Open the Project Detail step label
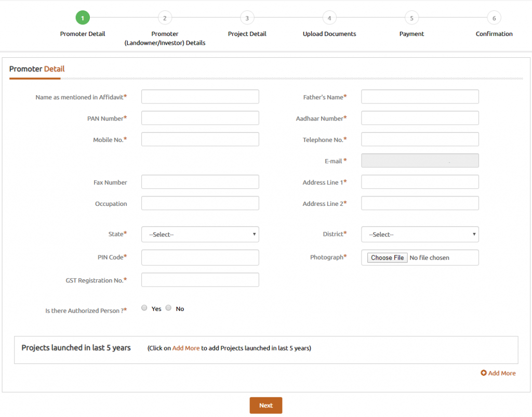Image resolution: width=532 pixels, height=417 pixels. pyautogui.click(x=247, y=34)
